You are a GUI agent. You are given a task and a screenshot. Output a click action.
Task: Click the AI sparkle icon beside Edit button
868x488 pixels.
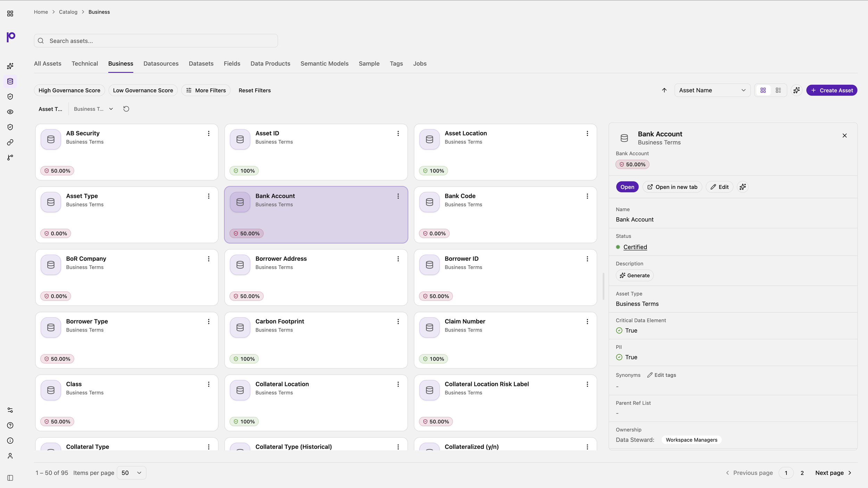click(743, 187)
